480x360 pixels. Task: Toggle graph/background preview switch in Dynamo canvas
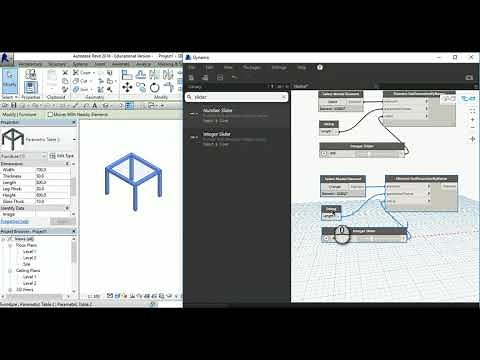pos(448,99)
